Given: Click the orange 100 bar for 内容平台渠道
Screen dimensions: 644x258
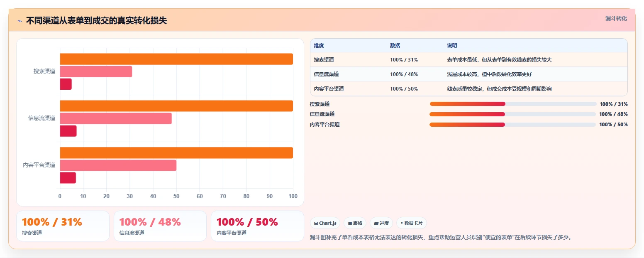Looking at the screenshot, I should point(176,153).
